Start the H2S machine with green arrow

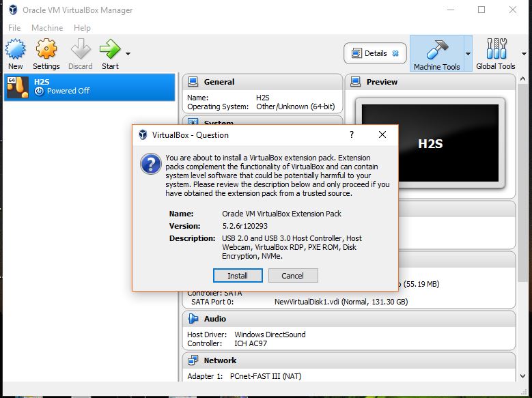(x=110, y=49)
